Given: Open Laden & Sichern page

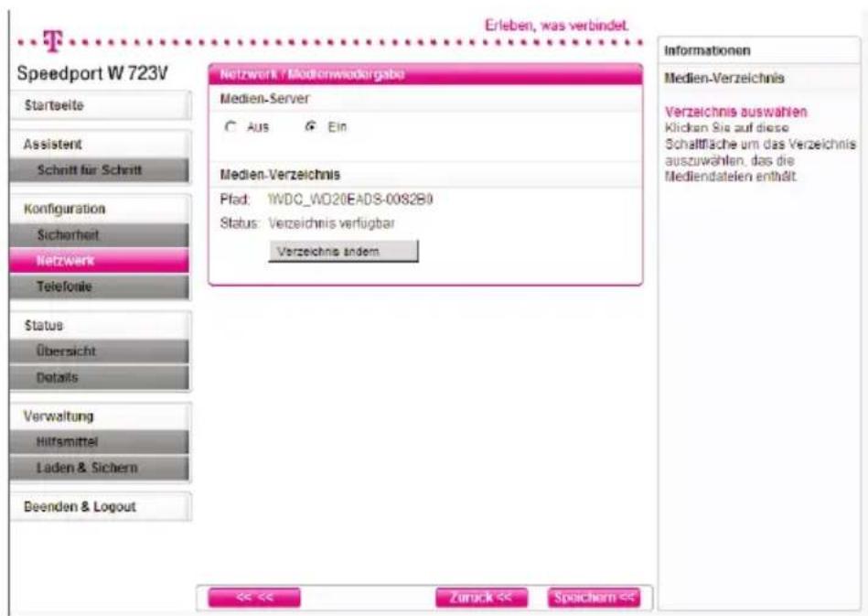Looking at the screenshot, I should coord(99,468).
